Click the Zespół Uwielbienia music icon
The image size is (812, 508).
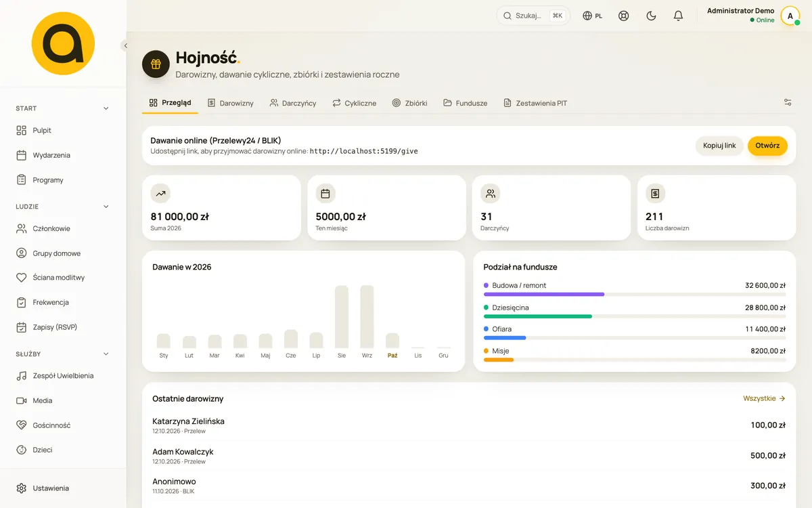tap(22, 376)
